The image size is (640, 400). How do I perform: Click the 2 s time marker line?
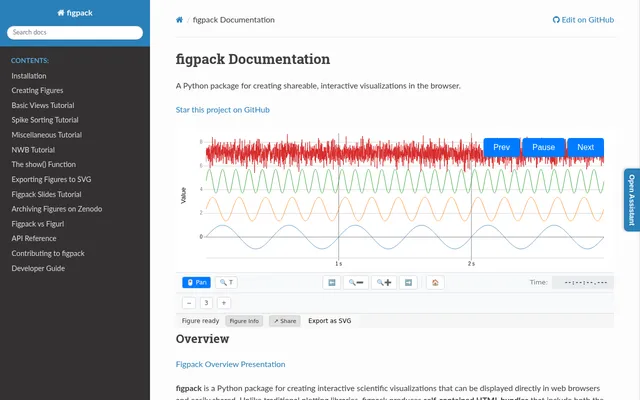pos(471,196)
